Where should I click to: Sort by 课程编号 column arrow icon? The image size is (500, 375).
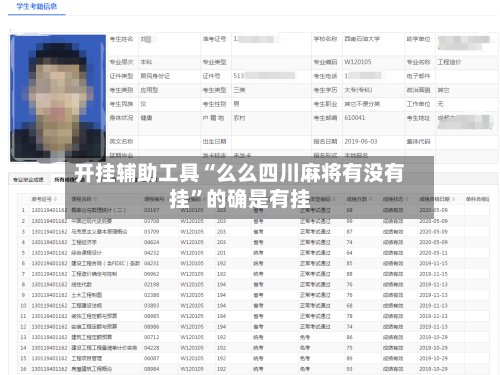(x=168, y=199)
